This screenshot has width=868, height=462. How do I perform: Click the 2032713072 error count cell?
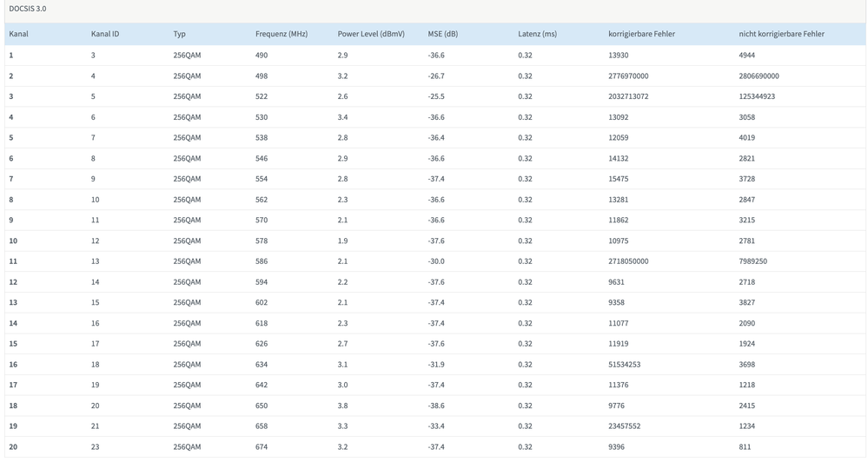628,96
